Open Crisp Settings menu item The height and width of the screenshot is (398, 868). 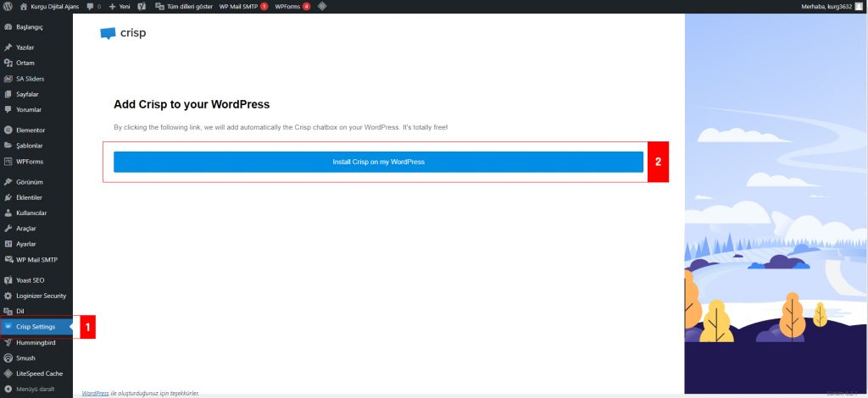click(x=36, y=327)
